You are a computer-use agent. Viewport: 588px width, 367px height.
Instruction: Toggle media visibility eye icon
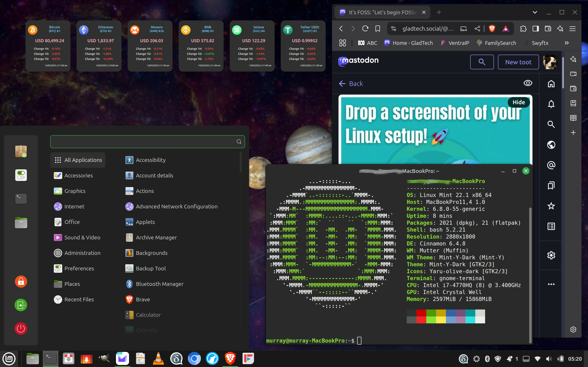point(528,83)
